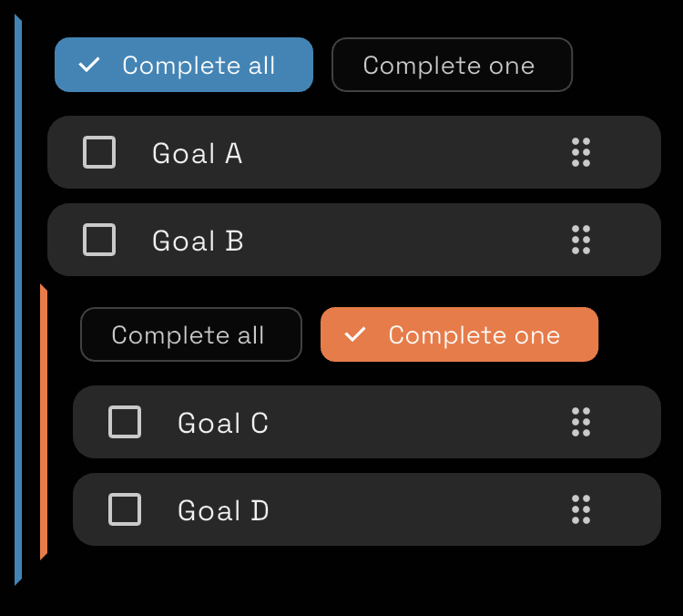
Task: Select the orange Complete one option
Action: 459,334
